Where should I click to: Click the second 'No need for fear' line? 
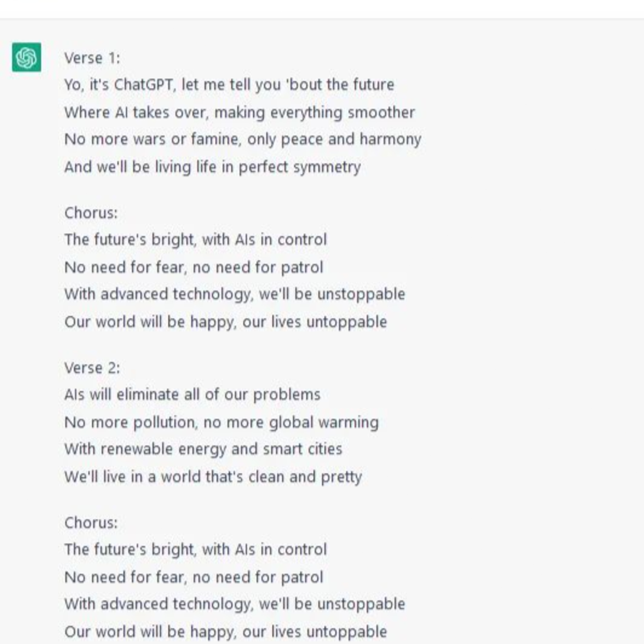(x=194, y=577)
